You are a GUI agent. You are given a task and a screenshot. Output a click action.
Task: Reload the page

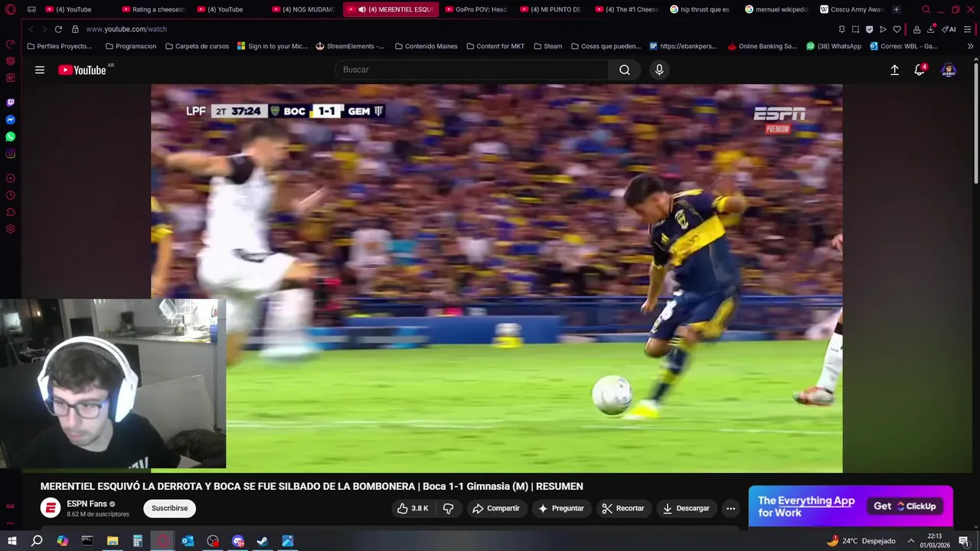click(x=58, y=29)
